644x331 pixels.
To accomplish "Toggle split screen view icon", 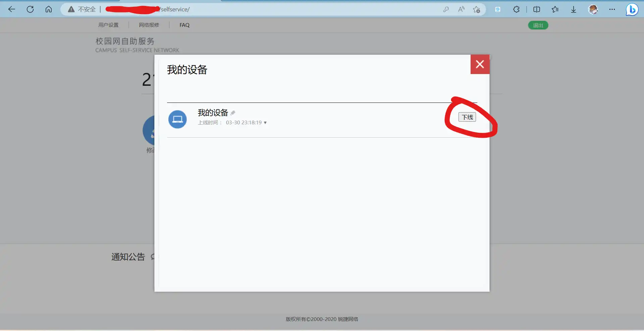I will (537, 9).
